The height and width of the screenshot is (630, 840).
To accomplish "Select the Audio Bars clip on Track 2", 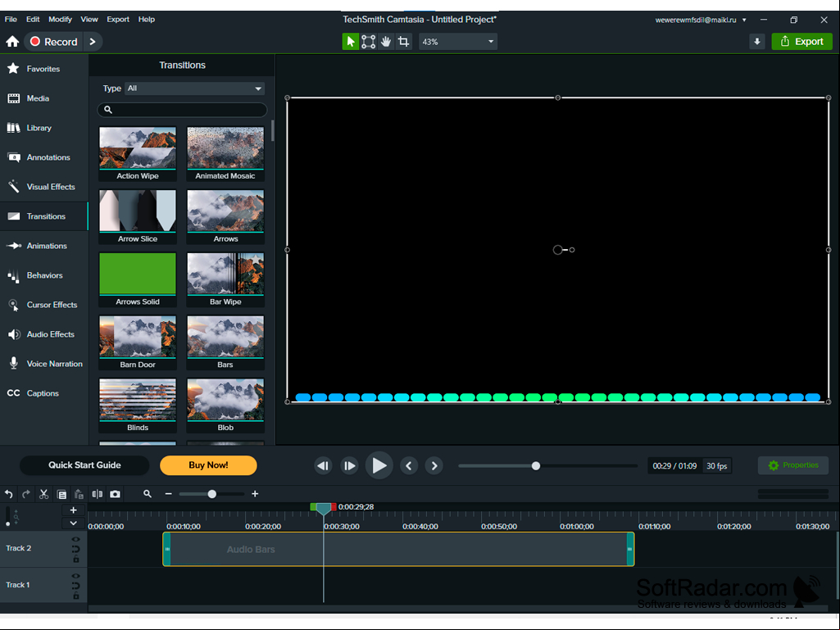I will point(398,549).
